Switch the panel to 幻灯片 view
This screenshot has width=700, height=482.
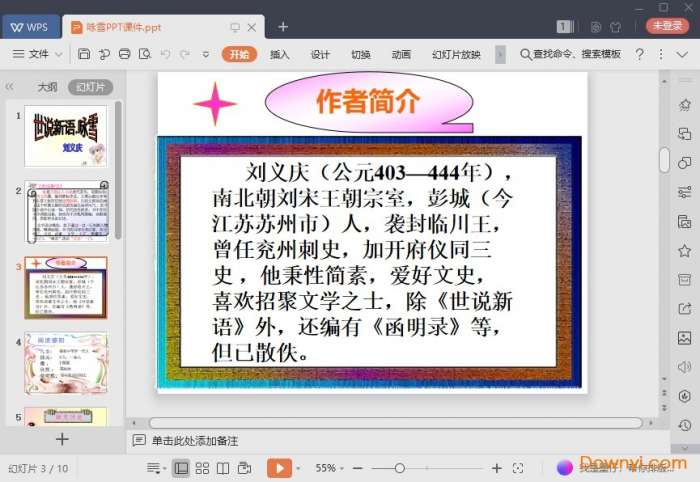(90, 87)
